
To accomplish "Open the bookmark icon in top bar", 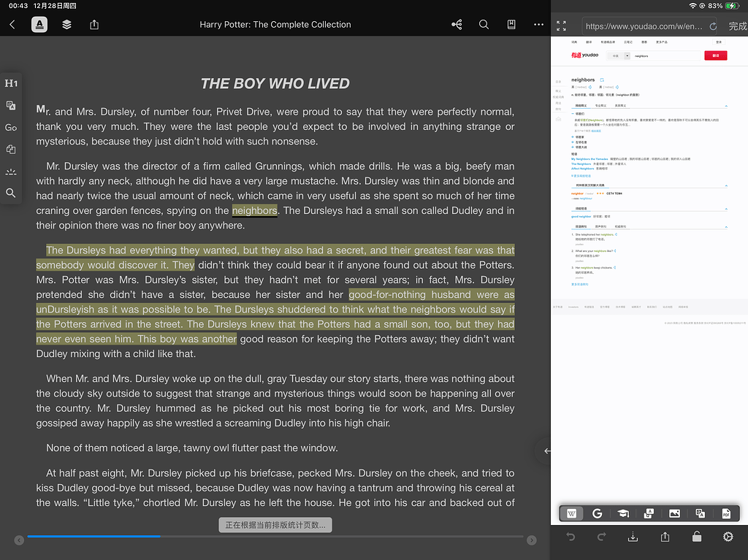I will [x=511, y=25].
